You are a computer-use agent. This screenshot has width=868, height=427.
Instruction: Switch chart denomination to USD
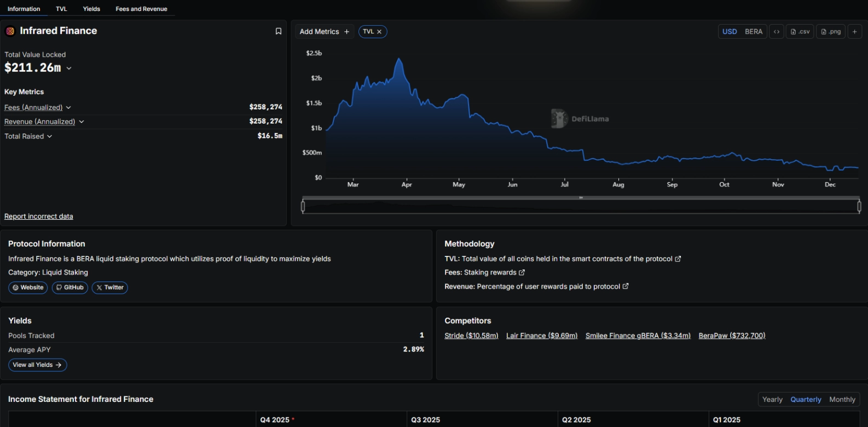click(x=730, y=32)
